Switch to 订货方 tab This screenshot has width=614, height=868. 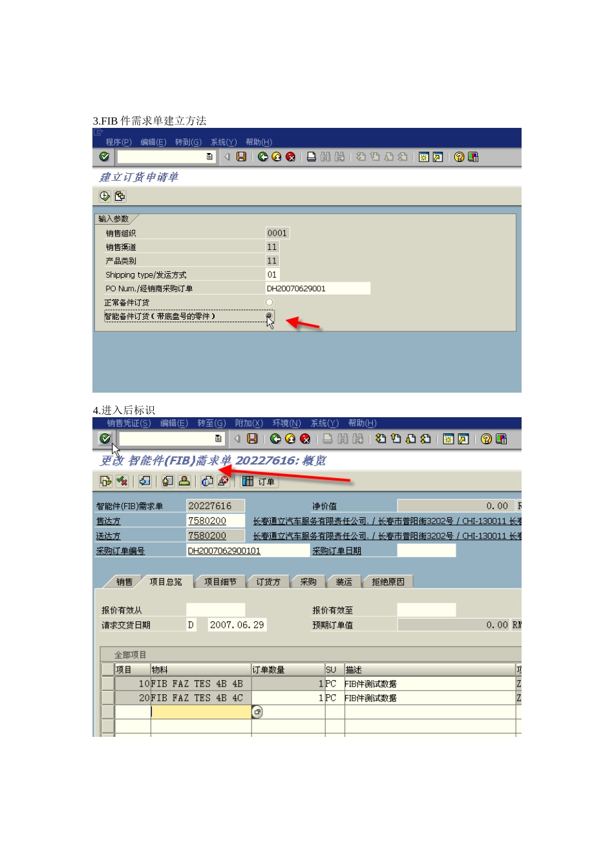[x=268, y=582]
